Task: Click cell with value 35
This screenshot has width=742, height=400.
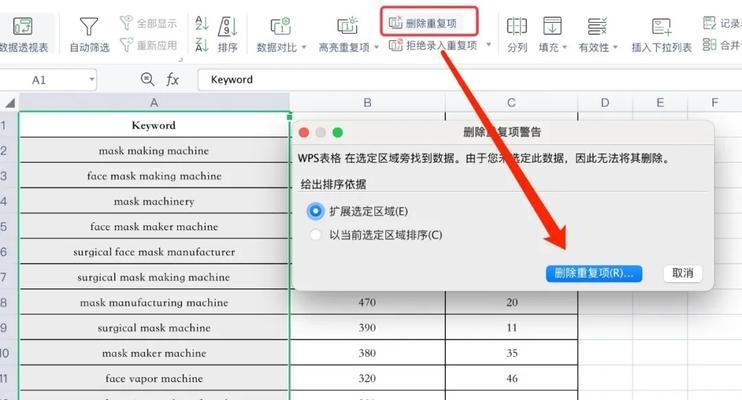Action: (x=512, y=353)
